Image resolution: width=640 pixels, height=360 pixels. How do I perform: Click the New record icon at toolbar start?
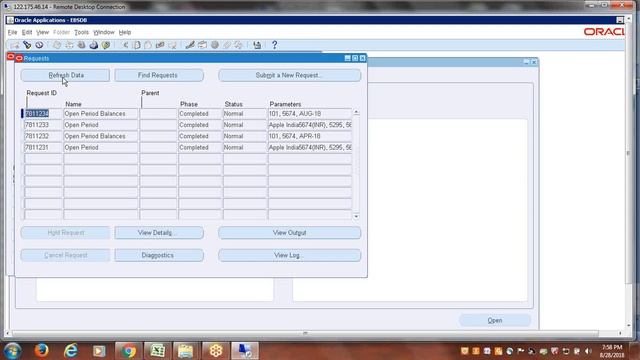click(15, 45)
